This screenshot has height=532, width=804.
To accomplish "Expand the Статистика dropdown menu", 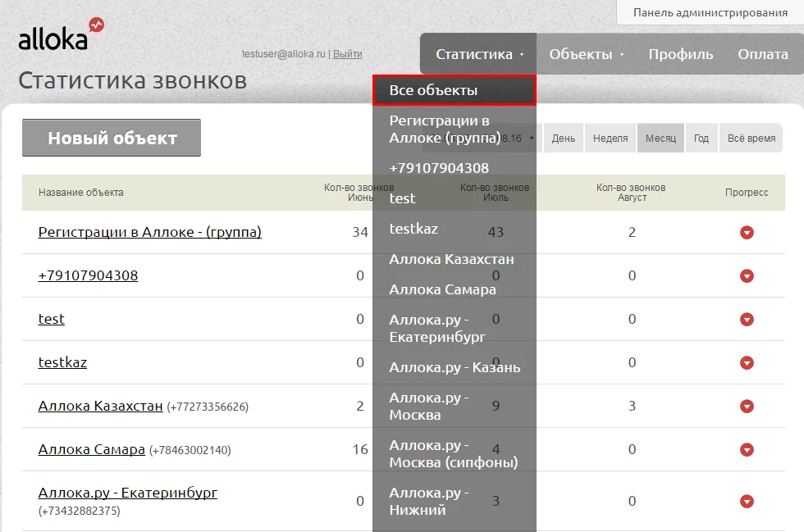I will (478, 54).
